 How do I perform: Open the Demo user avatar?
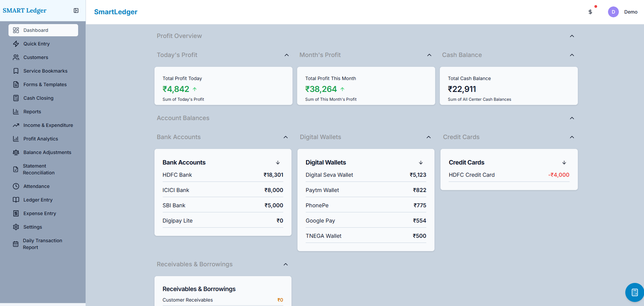point(613,12)
